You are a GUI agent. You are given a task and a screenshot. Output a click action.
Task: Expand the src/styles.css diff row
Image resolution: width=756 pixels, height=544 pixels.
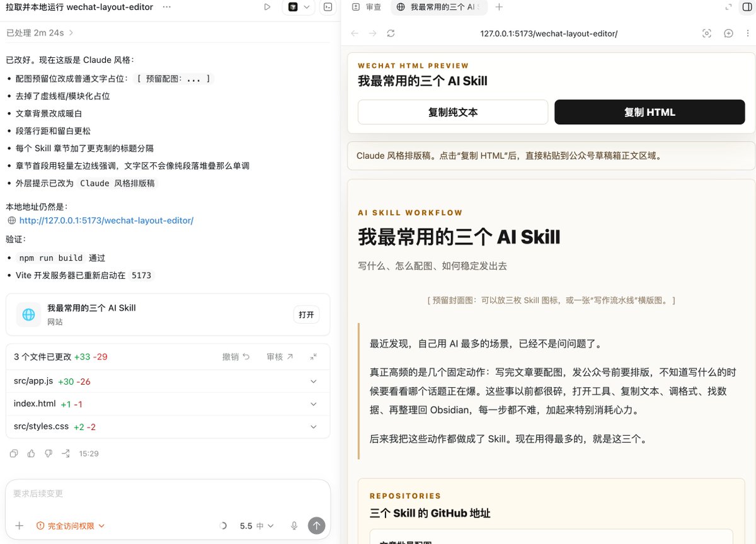(x=314, y=427)
